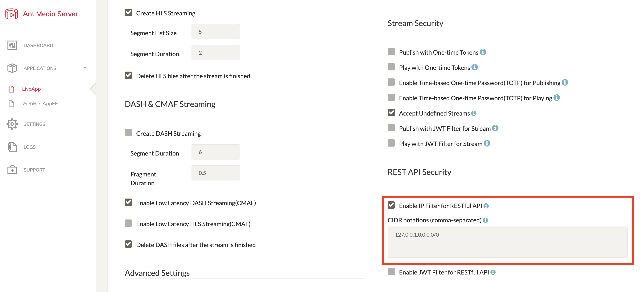Screen dimensions: 644x292
Task: Show info for Publish with One-time Tokens
Action: click(x=483, y=52)
